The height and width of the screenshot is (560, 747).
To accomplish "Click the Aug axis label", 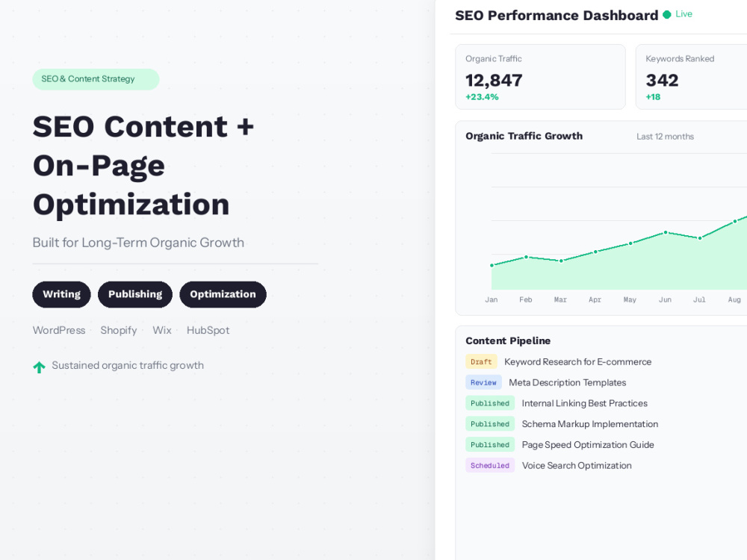I will (x=734, y=299).
